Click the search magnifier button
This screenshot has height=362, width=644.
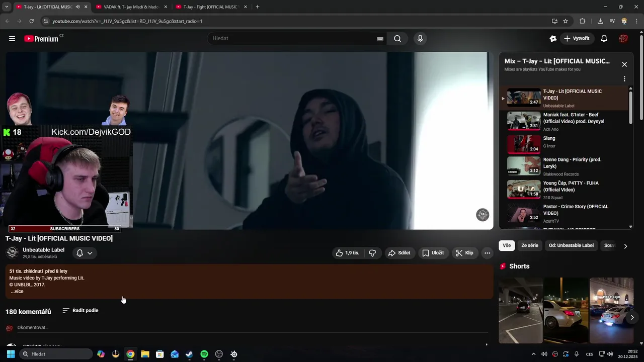pos(397,39)
